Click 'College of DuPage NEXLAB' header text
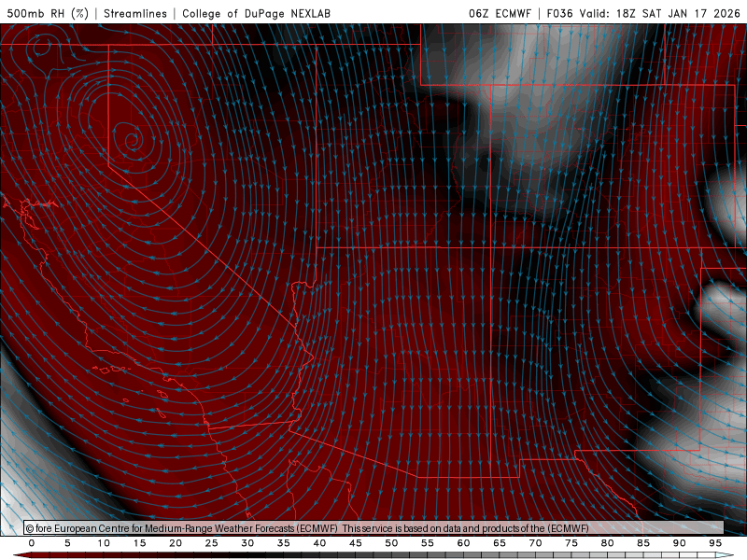 point(256,13)
